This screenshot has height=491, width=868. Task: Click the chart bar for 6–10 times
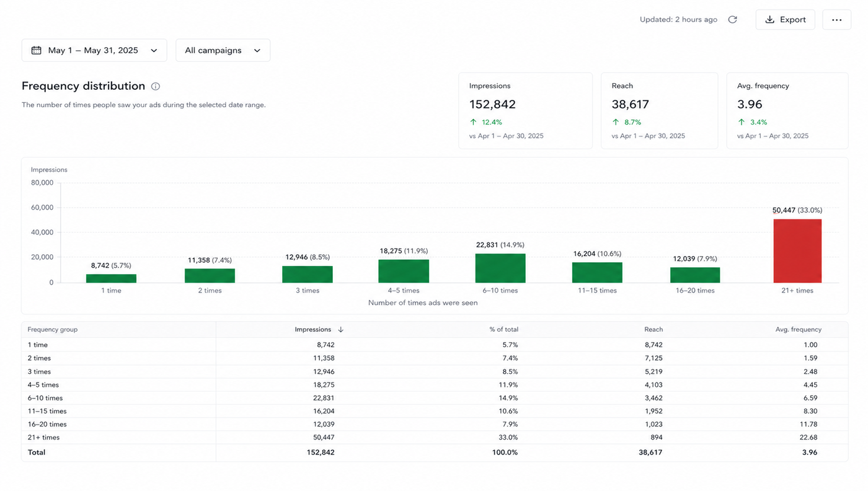(500, 268)
